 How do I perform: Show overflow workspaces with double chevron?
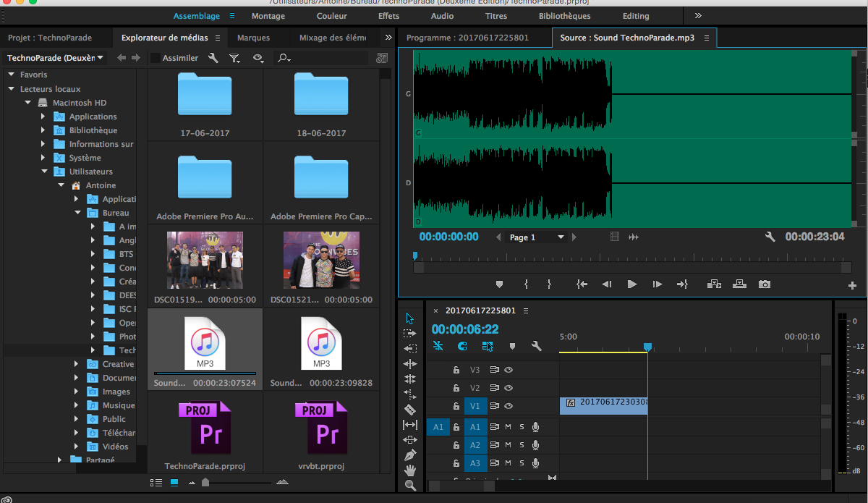[x=698, y=16]
